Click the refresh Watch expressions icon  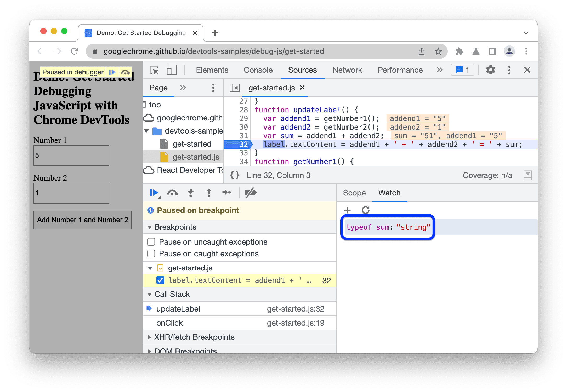coord(365,210)
